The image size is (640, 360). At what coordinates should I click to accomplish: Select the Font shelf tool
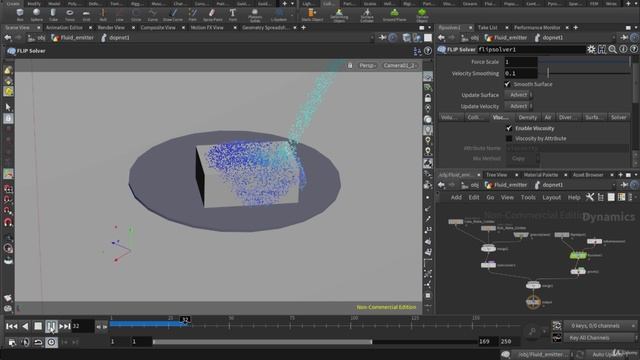coord(233,15)
